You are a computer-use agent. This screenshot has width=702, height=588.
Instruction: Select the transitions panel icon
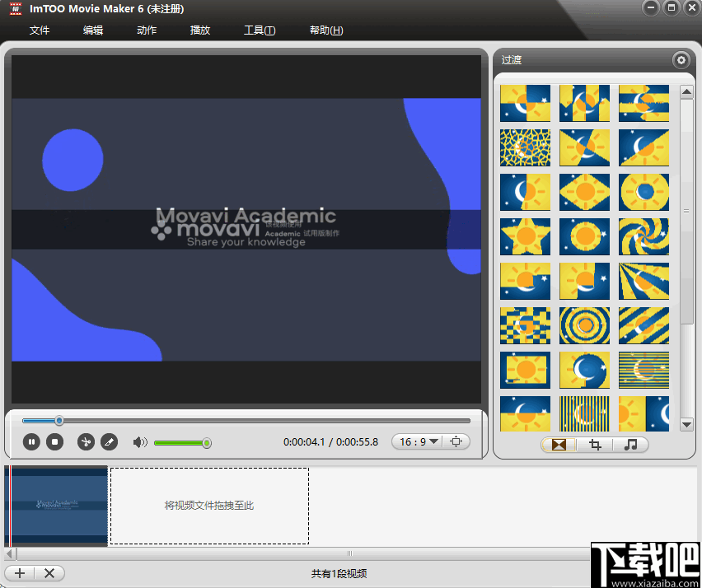click(x=558, y=445)
